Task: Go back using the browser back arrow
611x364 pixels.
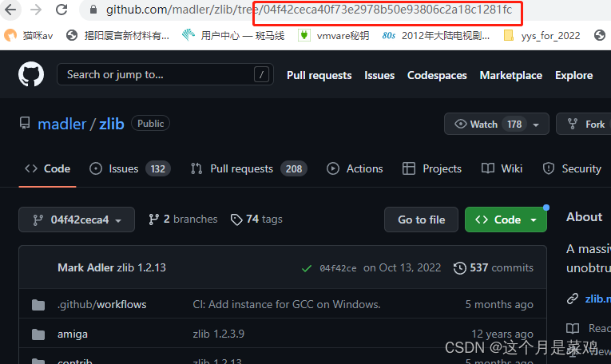Action: 10,10
